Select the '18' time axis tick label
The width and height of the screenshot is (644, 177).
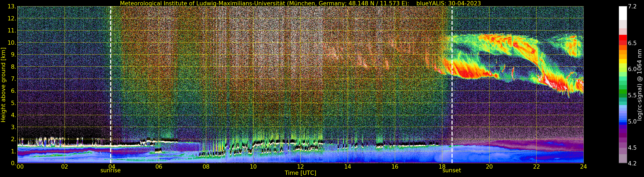pyautogui.click(x=442, y=167)
